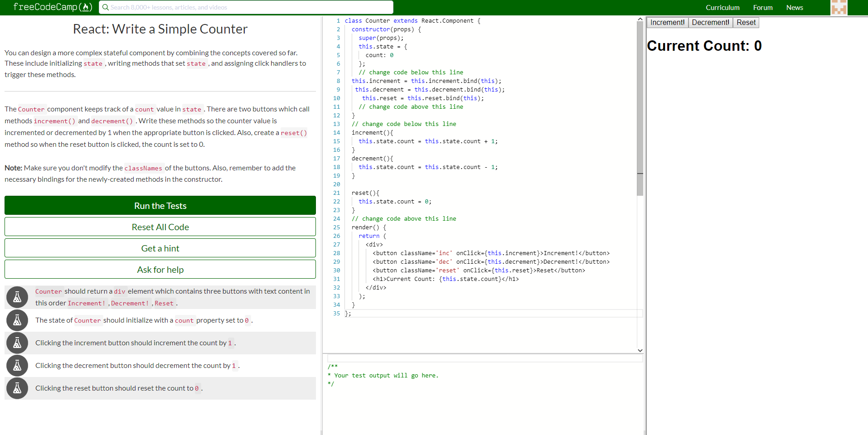
Task: Click flask icon for increment button test
Action: tap(17, 343)
